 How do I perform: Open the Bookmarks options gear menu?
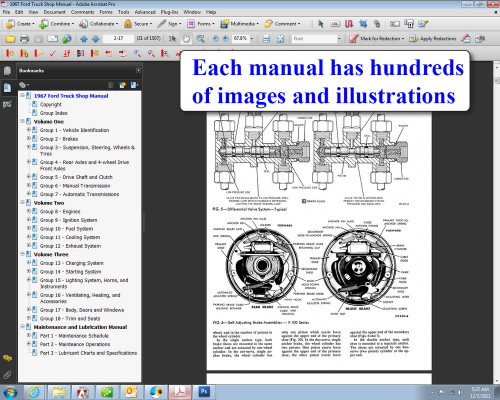(x=24, y=85)
